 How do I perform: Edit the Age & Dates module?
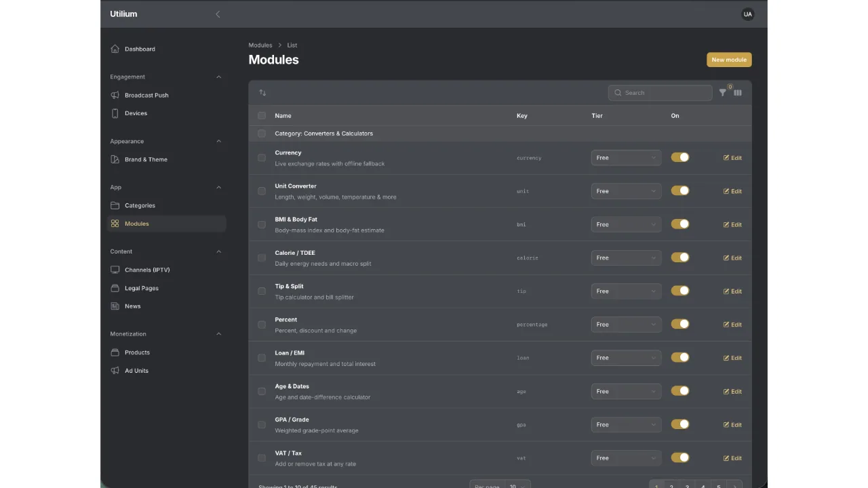point(732,391)
